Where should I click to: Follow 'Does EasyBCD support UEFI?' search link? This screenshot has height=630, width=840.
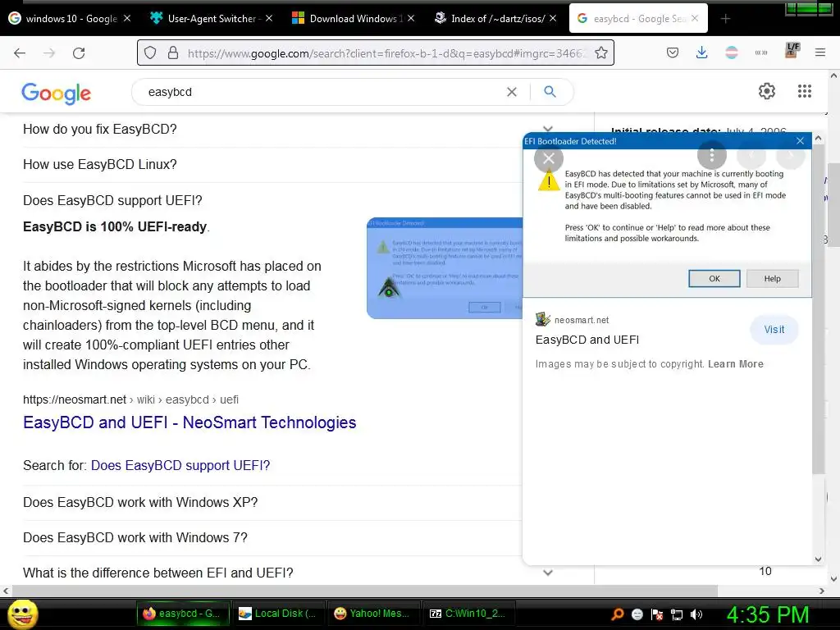180,466
